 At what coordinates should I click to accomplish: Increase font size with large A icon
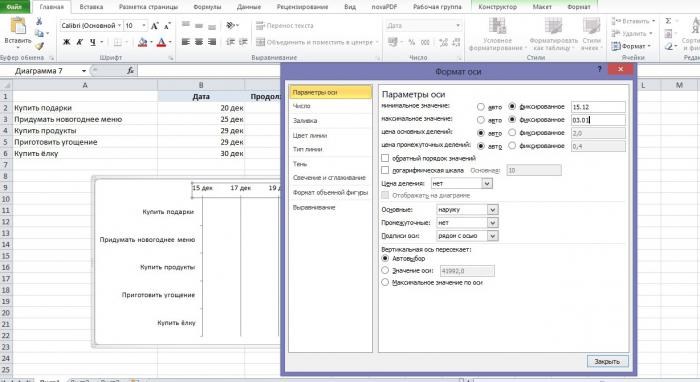154,26
